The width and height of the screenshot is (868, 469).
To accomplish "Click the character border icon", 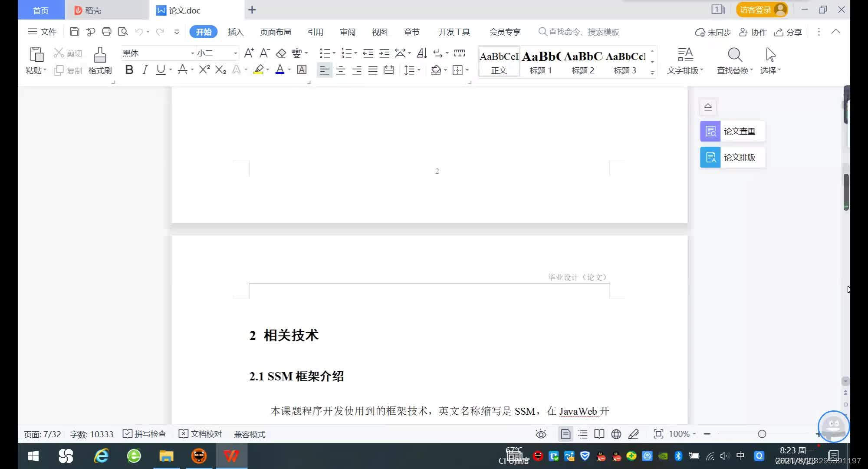I will [x=302, y=70].
